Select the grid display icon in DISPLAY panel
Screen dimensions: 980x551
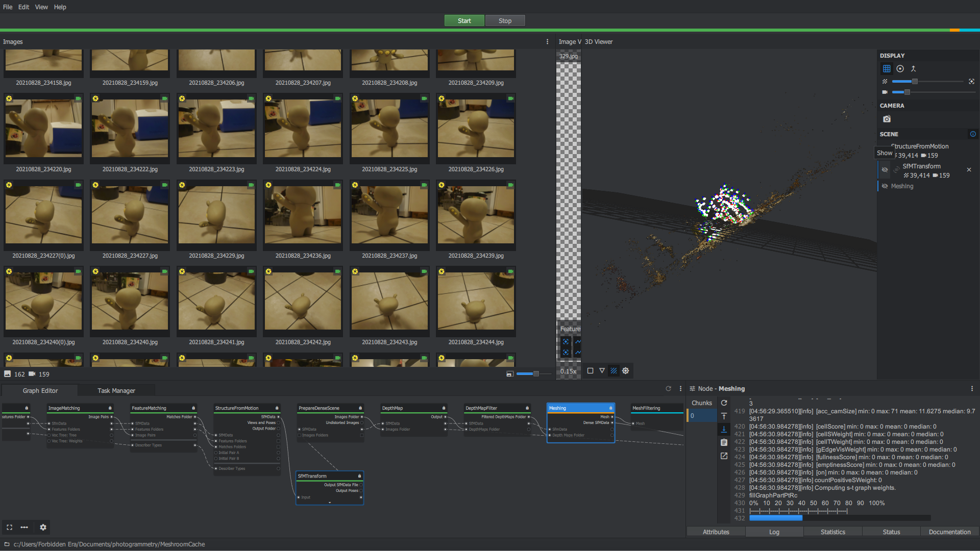point(886,69)
